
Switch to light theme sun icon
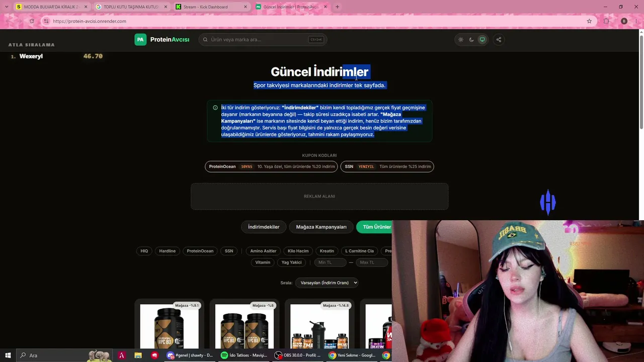[x=460, y=40]
